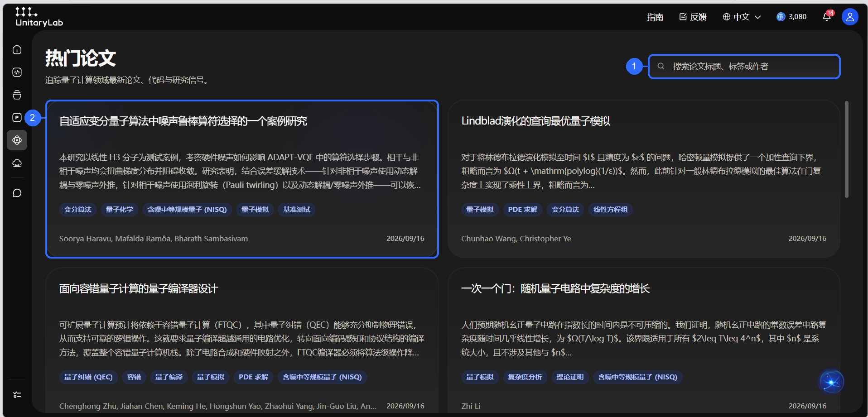Open the floating AI assistant orb
868x417 pixels.
coord(831,382)
